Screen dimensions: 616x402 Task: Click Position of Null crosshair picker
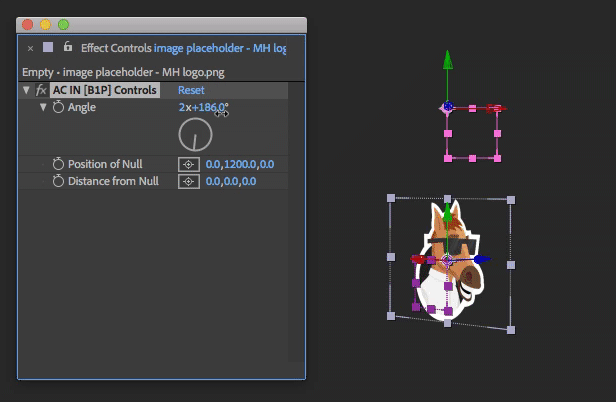tap(187, 164)
